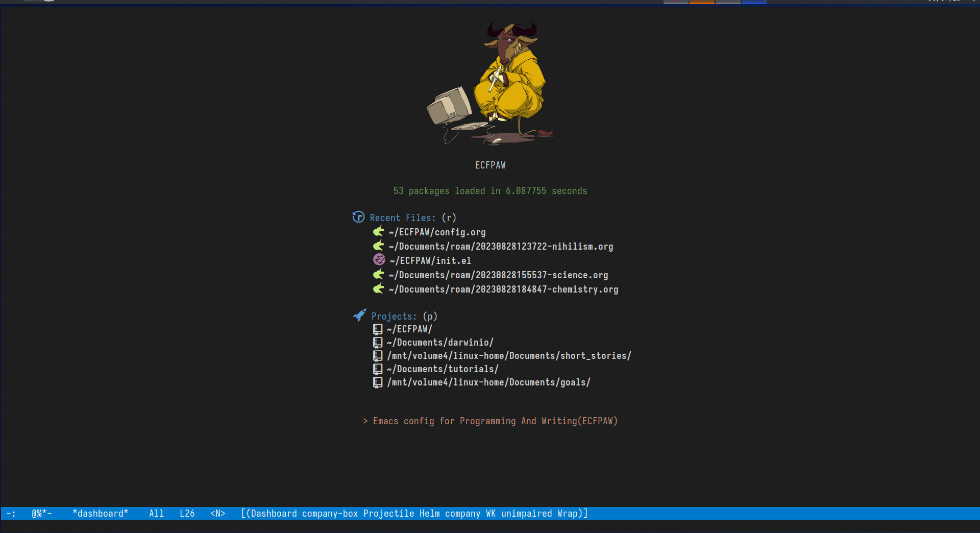The image size is (980, 533).
Task: Click the Emacs Lisp icon beside init.el
Action: point(379,260)
